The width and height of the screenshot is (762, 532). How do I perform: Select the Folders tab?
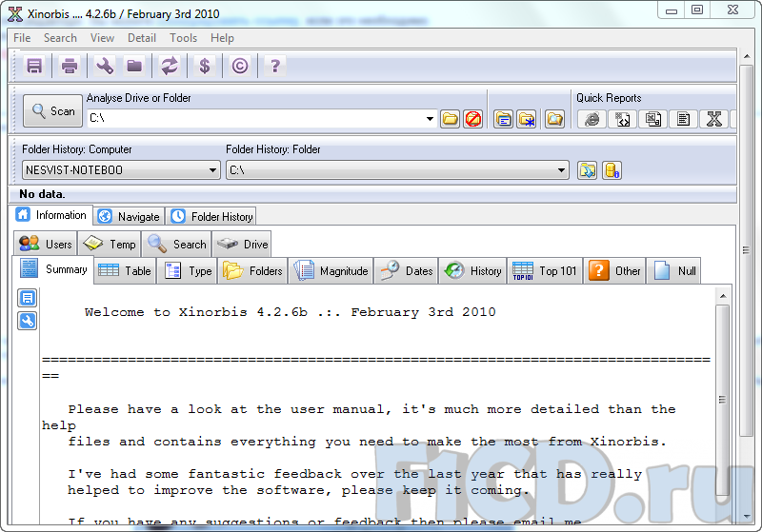[x=252, y=271]
